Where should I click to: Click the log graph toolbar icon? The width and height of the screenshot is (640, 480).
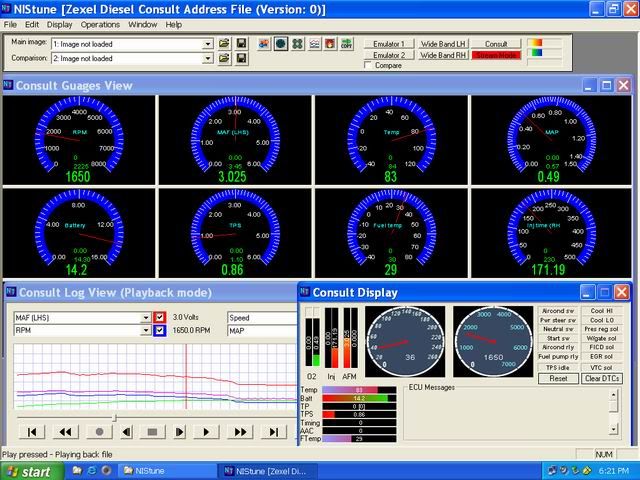[x=314, y=44]
